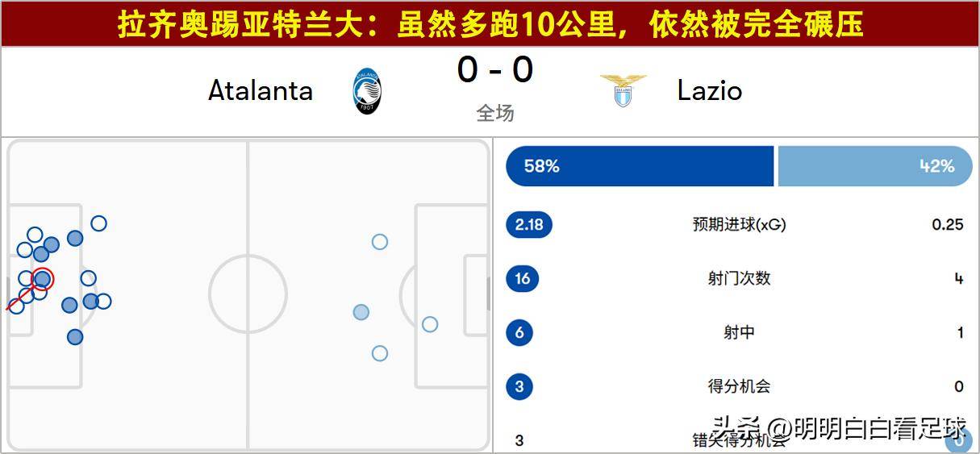Click Lazio's lowest hollow shot marker
Screen dimensions: 980x454
click(x=380, y=353)
